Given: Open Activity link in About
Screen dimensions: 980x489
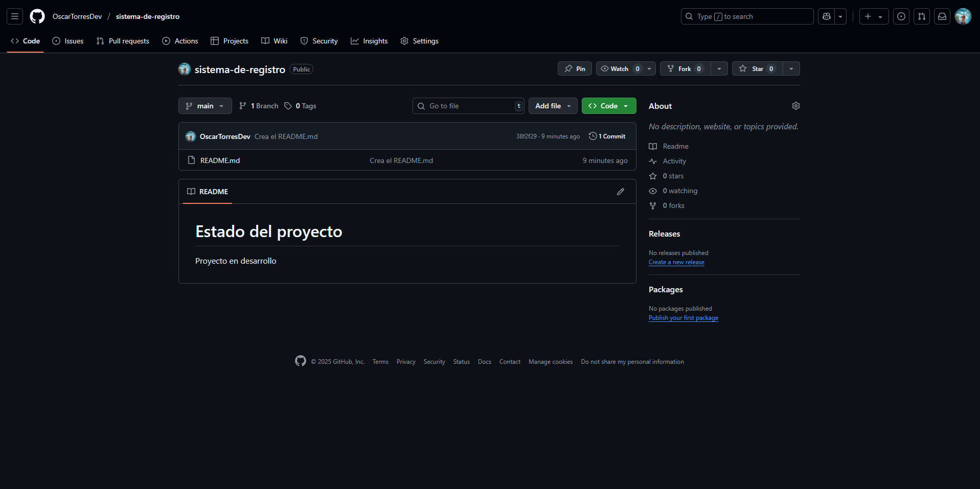Looking at the screenshot, I should point(668,161).
